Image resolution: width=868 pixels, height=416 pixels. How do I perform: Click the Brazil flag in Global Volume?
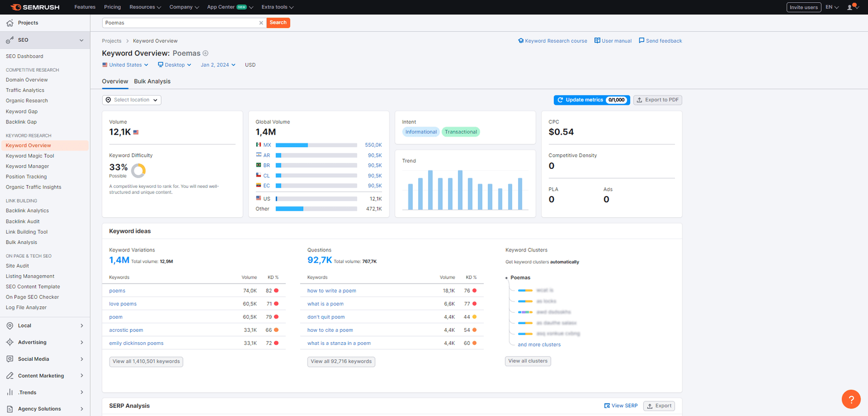[259, 165]
